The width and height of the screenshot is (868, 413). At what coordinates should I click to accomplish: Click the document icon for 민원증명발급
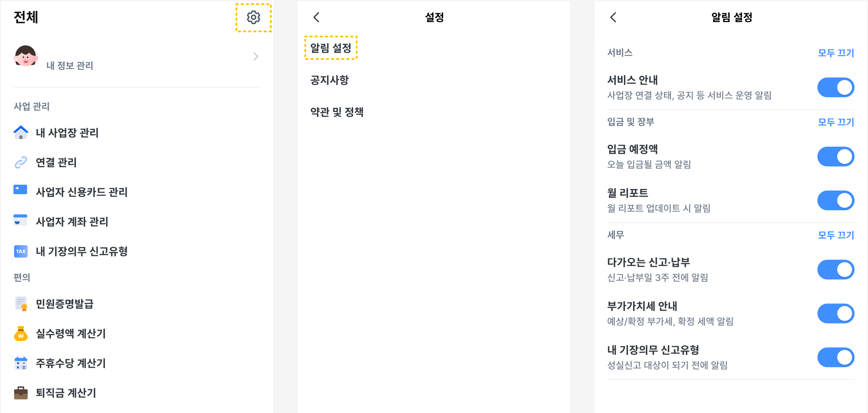[x=21, y=304]
